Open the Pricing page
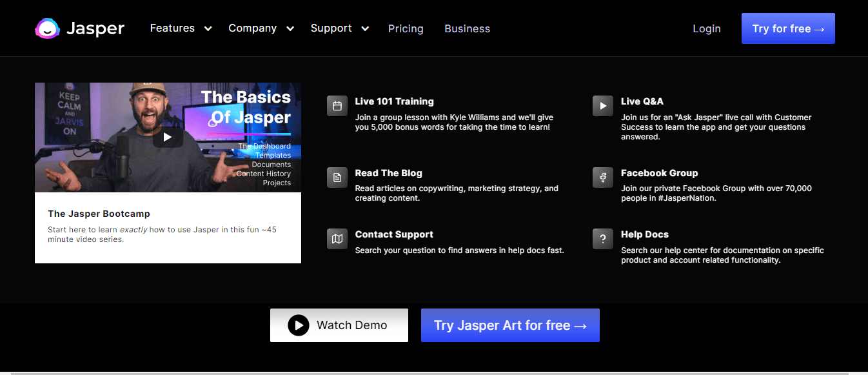Screen dimensions: 868x375 (x=406, y=28)
